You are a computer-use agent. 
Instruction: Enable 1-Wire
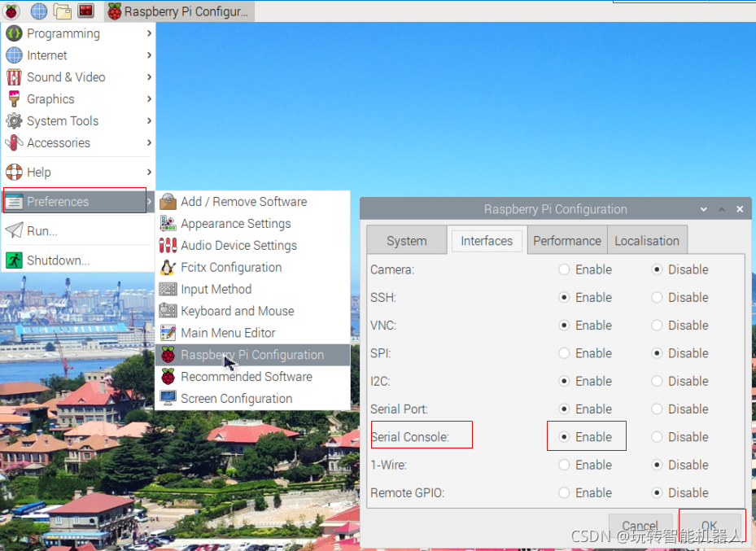pos(564,466)
